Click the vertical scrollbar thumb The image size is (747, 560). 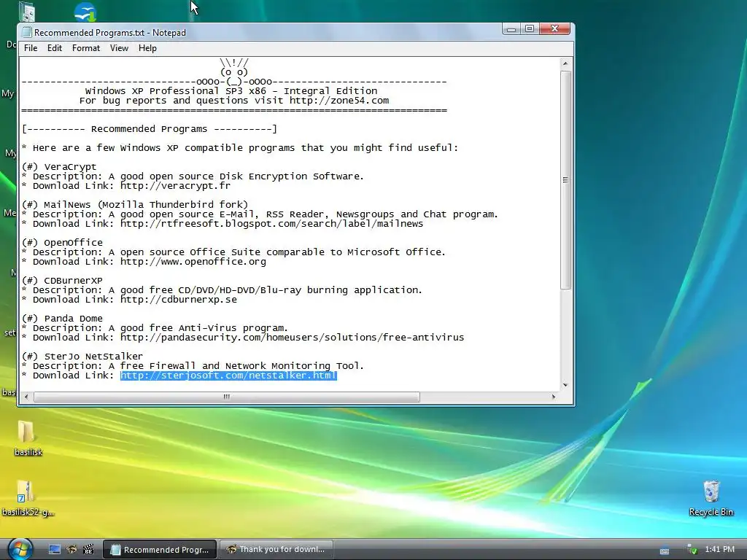tap(565, 180)
